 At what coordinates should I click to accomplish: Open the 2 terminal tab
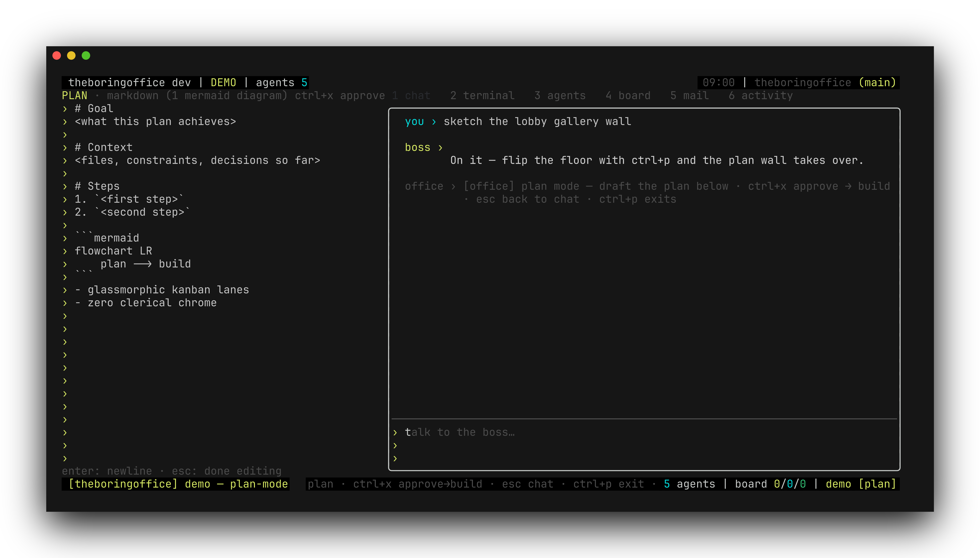coord(482,95)
